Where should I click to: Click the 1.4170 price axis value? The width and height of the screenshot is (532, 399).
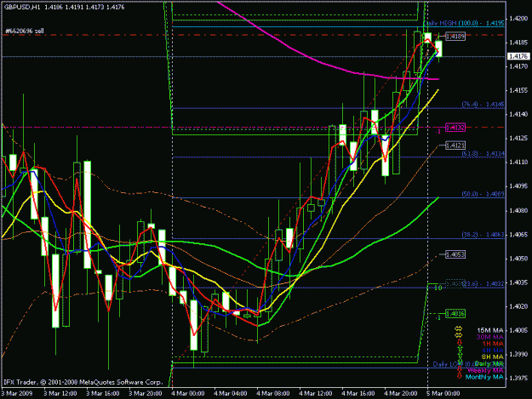point(518,66)
